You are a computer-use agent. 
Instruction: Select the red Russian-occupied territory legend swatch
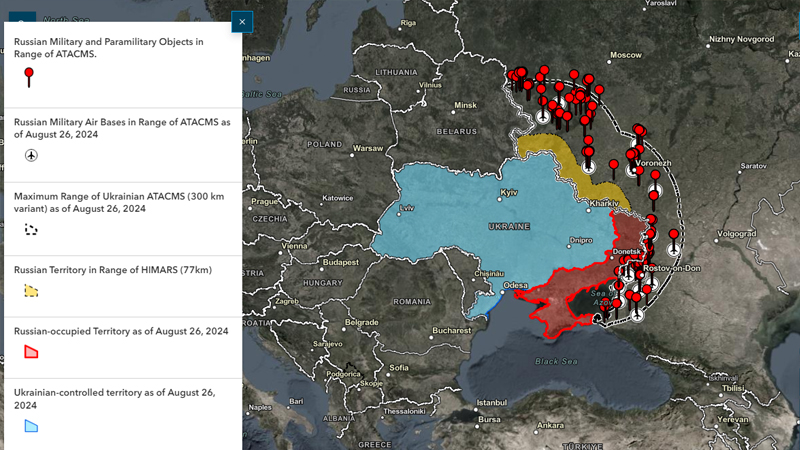click(x=31, y=352)
